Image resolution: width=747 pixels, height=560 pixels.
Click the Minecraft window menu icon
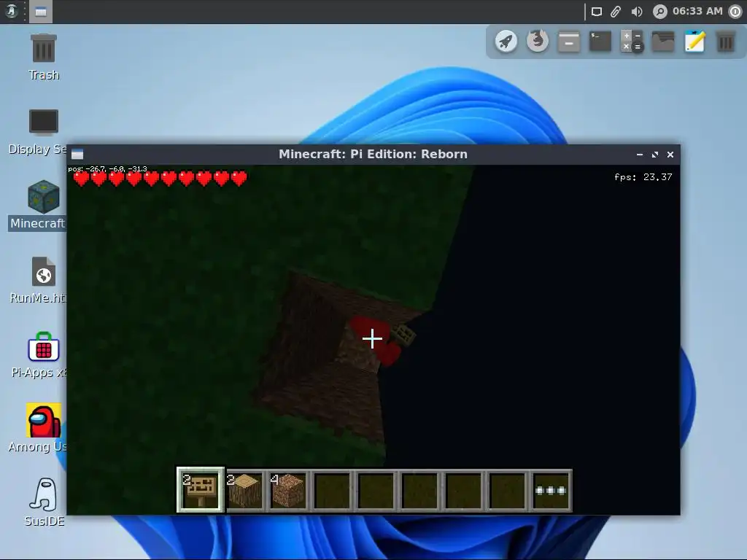(x=77, y=154)
